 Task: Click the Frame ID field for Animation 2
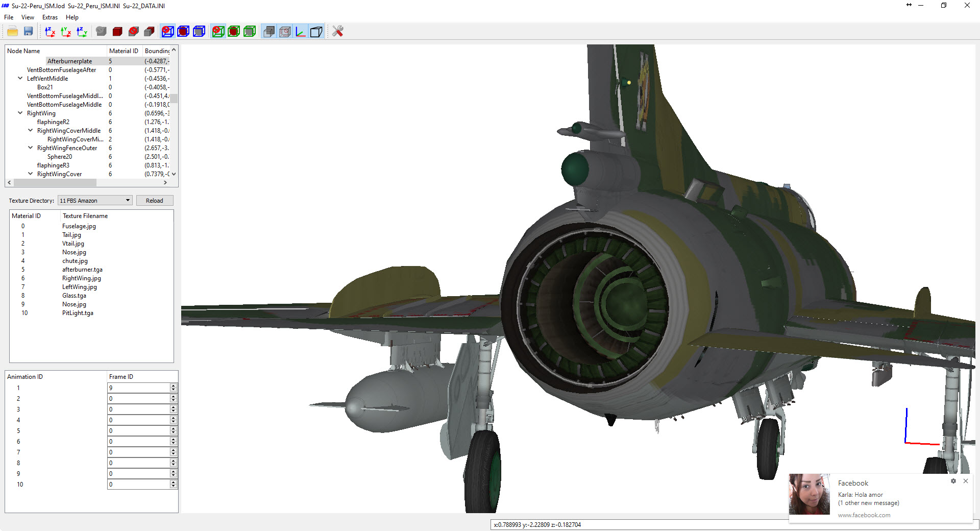click(x=139, y=399)
